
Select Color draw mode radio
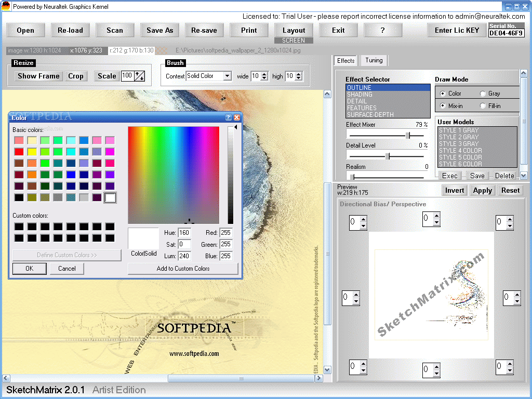pos(443,94)
